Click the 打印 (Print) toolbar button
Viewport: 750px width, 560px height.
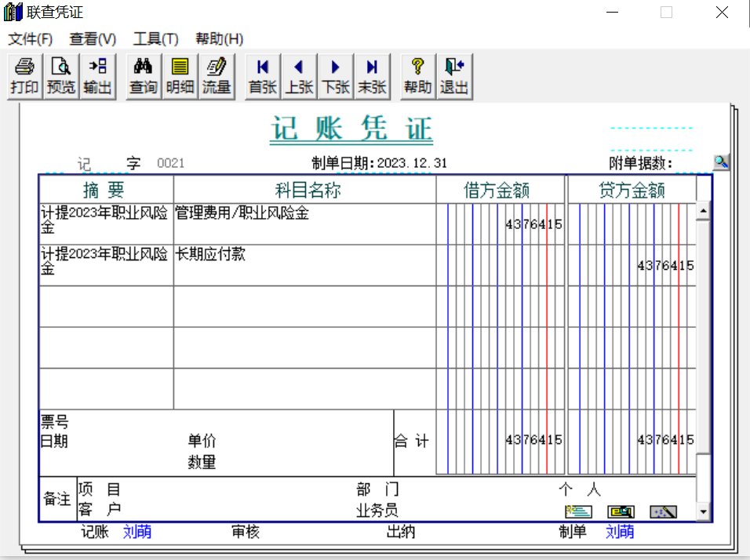tap(24, 76)
